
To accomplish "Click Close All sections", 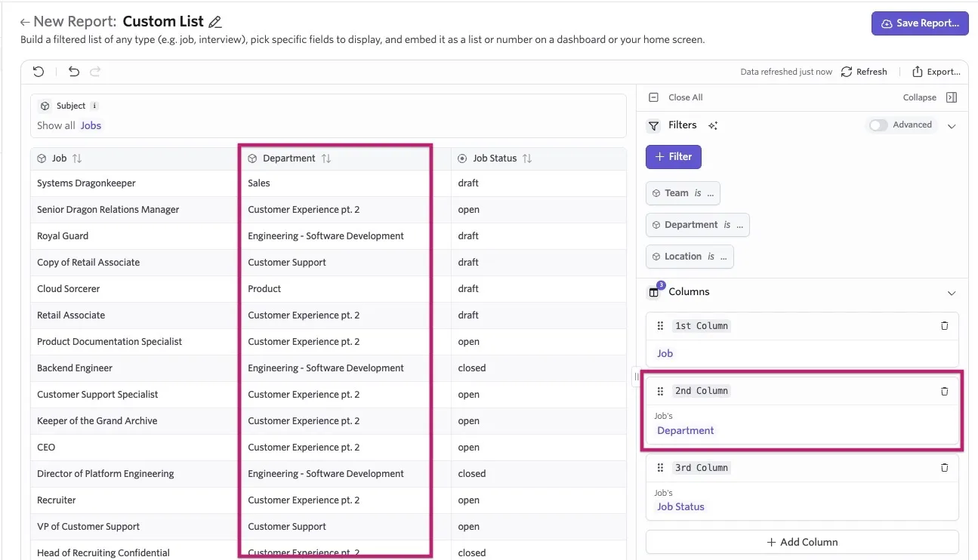I will [x=676, y=97].
